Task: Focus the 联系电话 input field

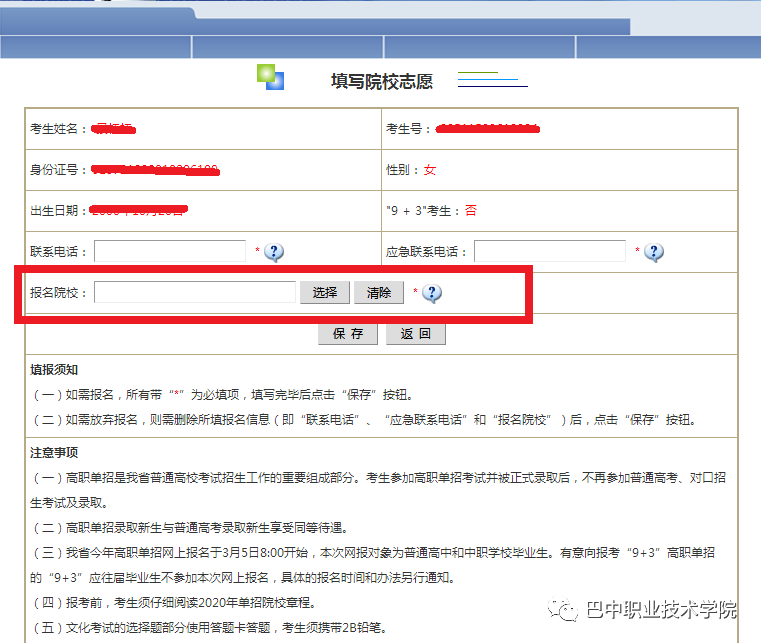Action: pyautogui.click(x=170, y=251)
